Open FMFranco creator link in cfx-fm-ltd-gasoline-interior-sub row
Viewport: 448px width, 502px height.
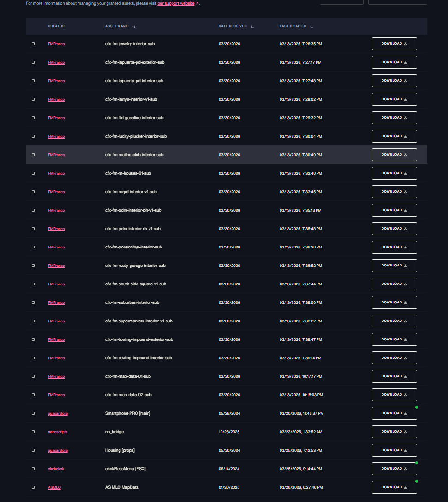pos(56,118)
